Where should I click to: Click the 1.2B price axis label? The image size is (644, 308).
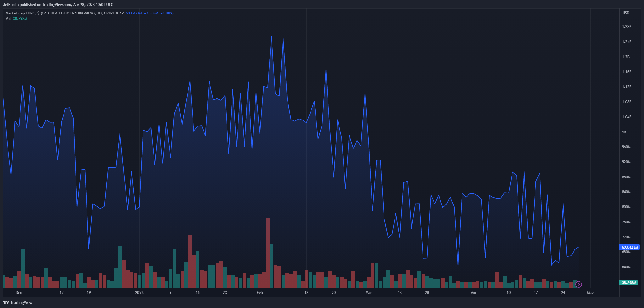click(626, 57)
